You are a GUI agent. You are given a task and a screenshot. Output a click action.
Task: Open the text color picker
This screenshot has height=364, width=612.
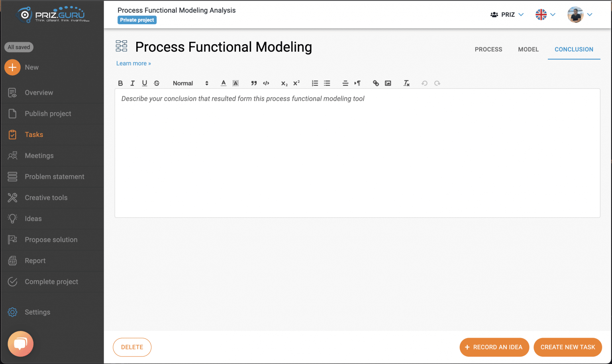click(224, 83)
